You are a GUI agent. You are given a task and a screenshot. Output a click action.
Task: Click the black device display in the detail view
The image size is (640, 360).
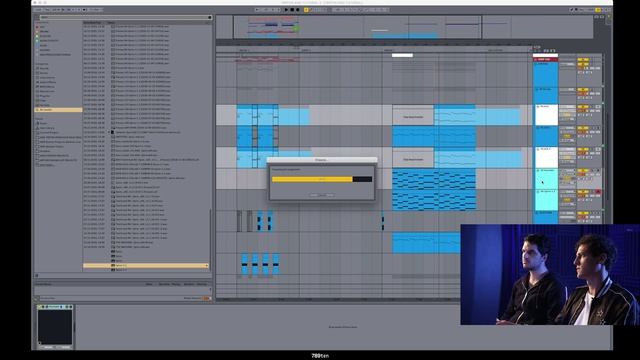point(55,326)
